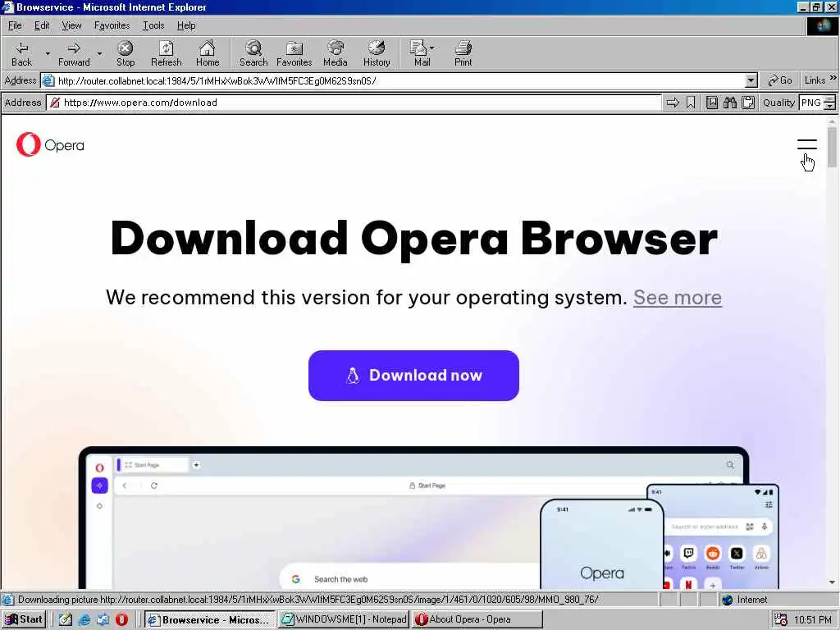Click the Browservice clipboard icon

pyautogui.click(x=748, y=103)
